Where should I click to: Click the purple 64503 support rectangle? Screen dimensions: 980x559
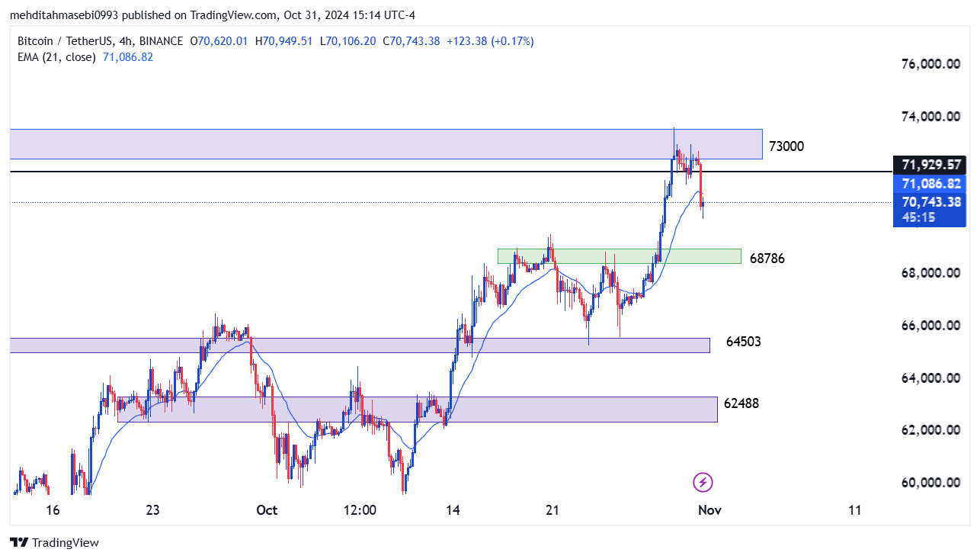click(x=360, y=345)
